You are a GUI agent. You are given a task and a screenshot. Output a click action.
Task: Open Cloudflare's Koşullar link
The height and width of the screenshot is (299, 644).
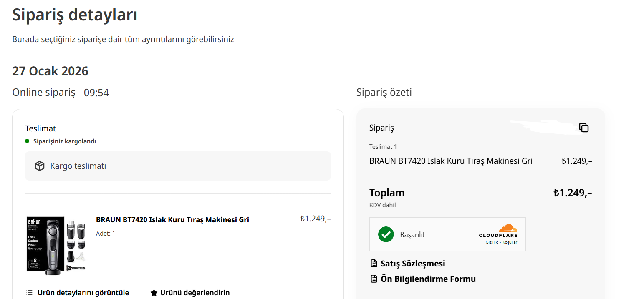[x=510, y=242]
